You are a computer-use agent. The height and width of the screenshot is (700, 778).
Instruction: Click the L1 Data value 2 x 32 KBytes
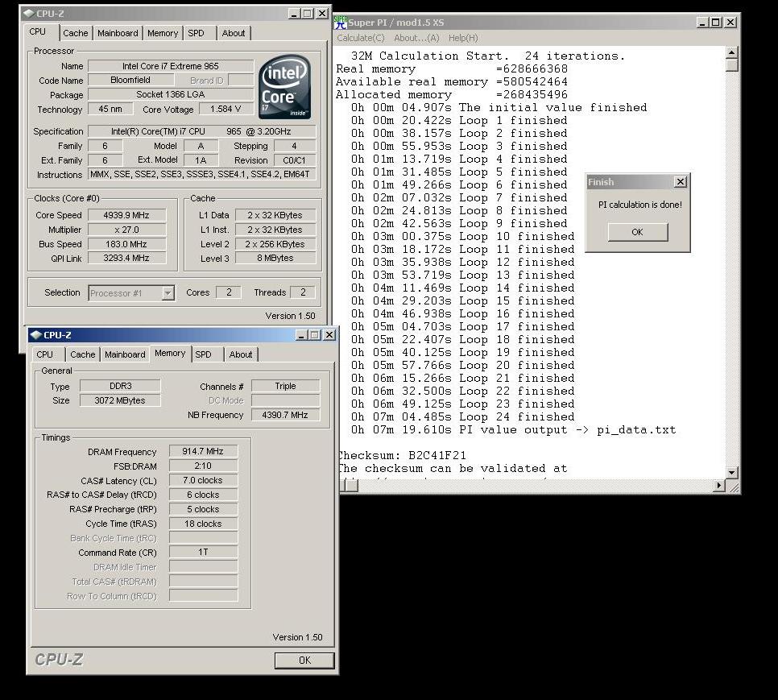tap(275, 215)
